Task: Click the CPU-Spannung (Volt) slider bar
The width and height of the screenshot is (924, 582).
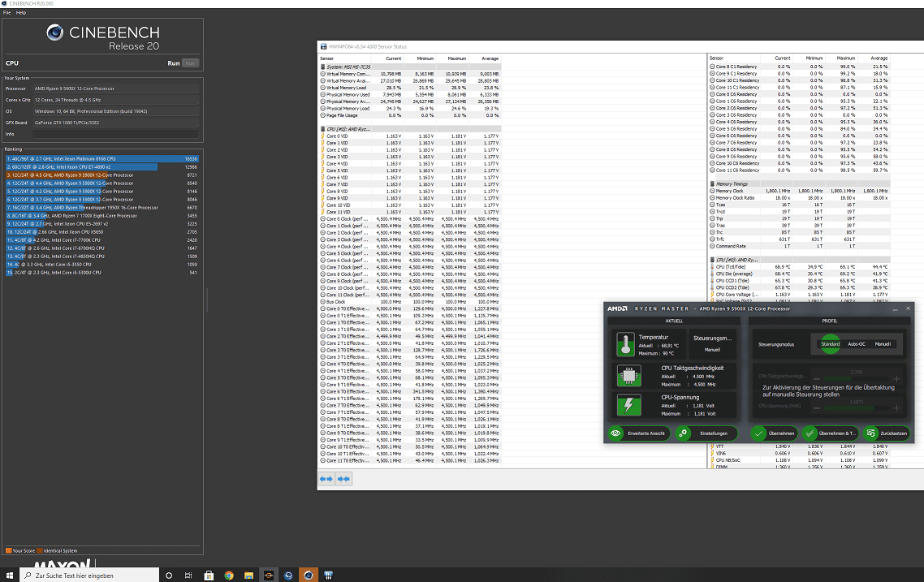Action: click(857, 407)
